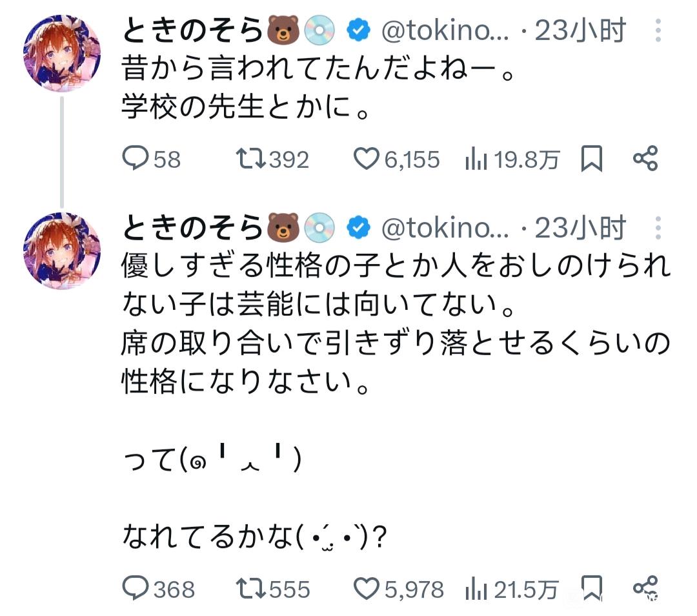Share the second tweet

click(645, 588)
